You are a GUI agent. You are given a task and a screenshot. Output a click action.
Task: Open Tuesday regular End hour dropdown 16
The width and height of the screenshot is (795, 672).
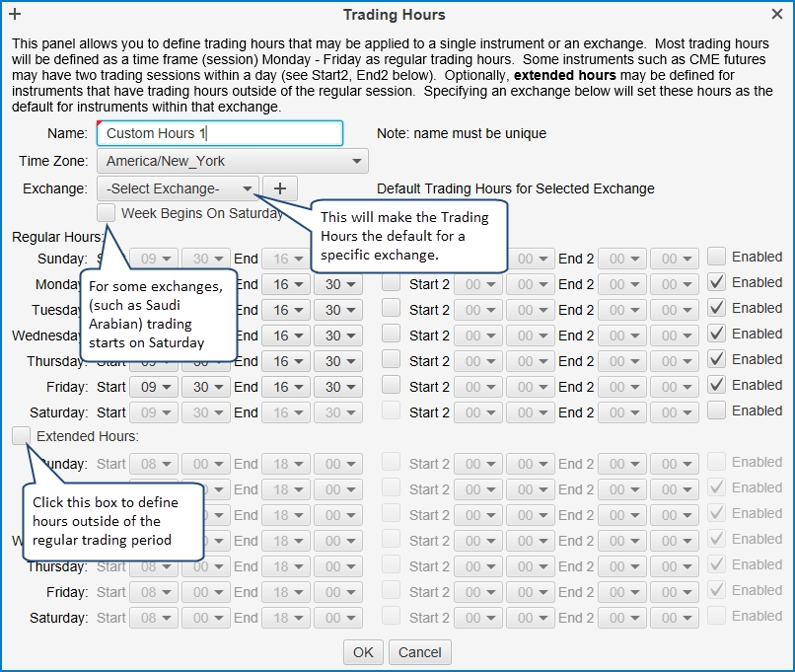point(286,310)
